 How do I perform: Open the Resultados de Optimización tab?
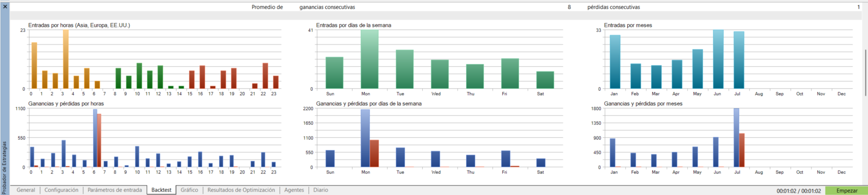[x=241, y=190]
